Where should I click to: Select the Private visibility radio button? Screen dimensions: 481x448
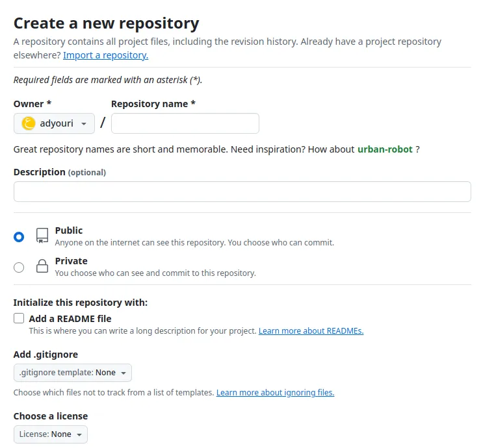tap(19, 268)
